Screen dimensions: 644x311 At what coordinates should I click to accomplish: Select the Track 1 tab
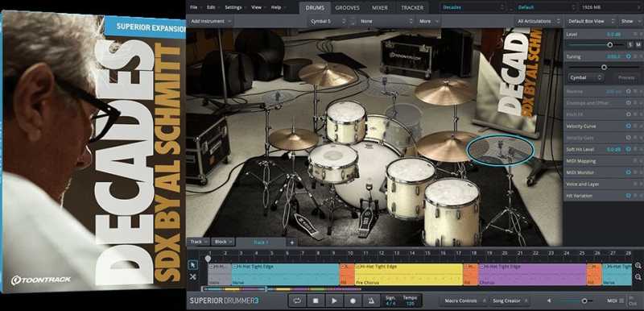[261, 243]
